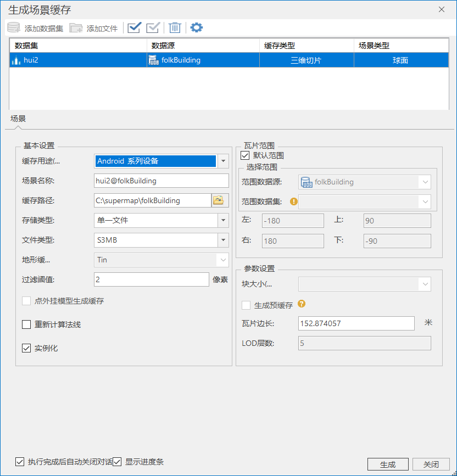Open the gear settings icon
Screen dimensions: 457x476
point(197,27)
